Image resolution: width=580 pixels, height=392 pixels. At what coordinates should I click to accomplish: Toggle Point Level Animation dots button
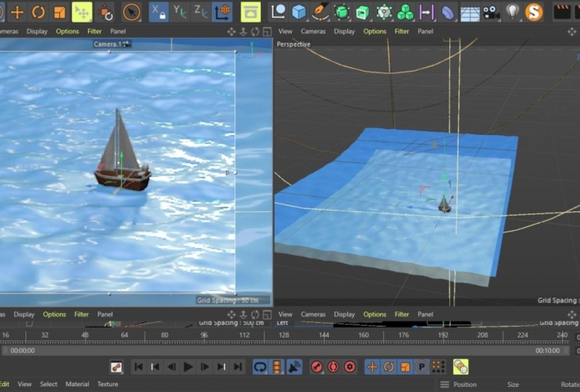[438, 367]
